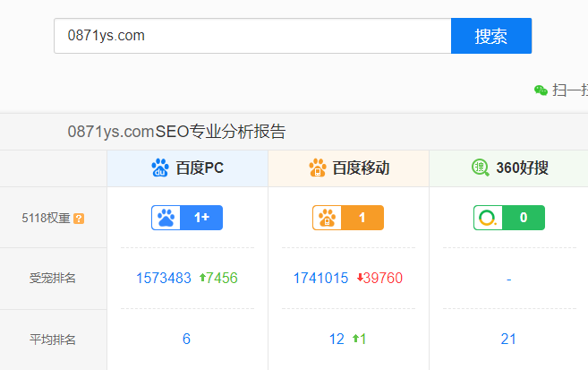
Task: Click the 搜索 search button
Action: [x=490, y=36]
